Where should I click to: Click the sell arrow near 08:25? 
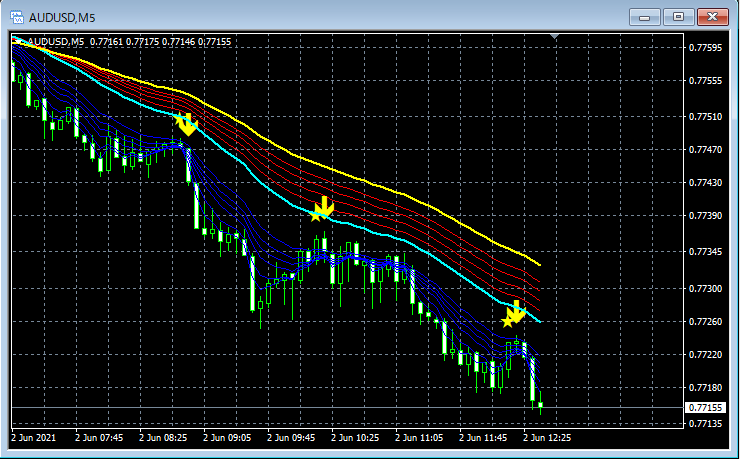[188, 125]
